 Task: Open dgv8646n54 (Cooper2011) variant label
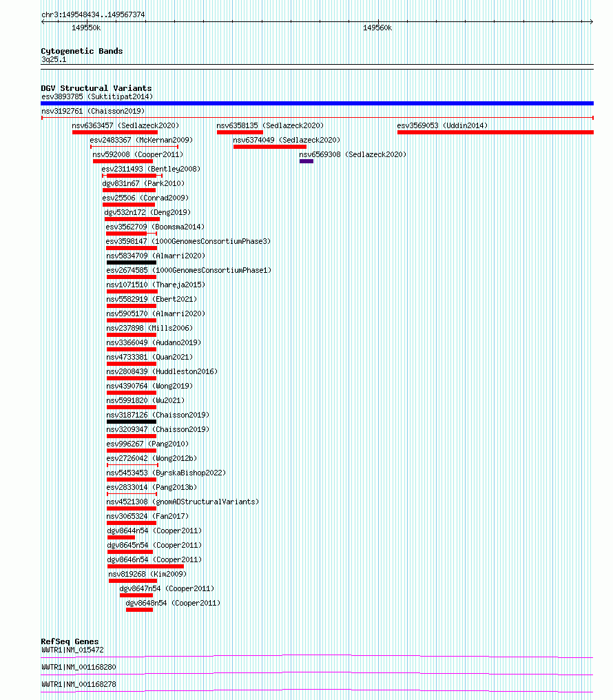pos(154,559)
